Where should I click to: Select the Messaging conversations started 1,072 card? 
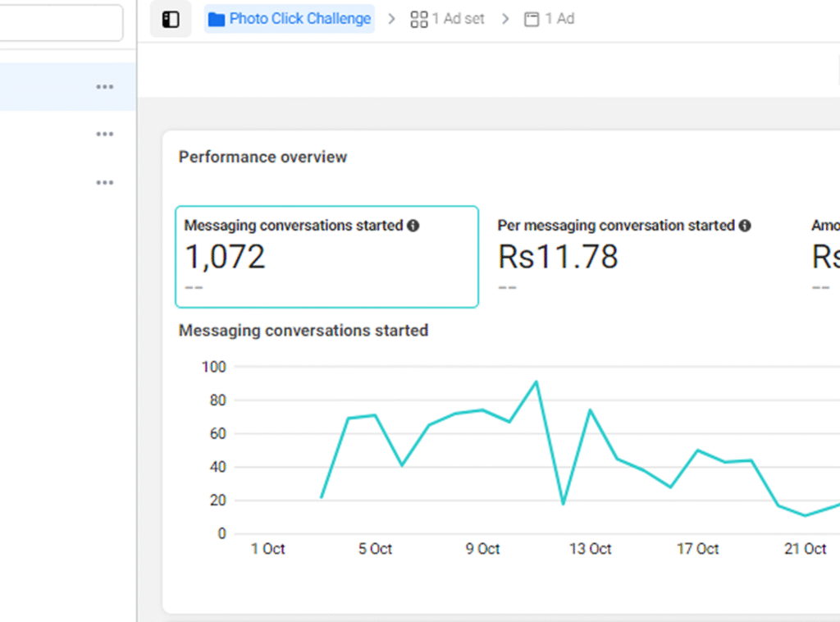pos(326,257)
